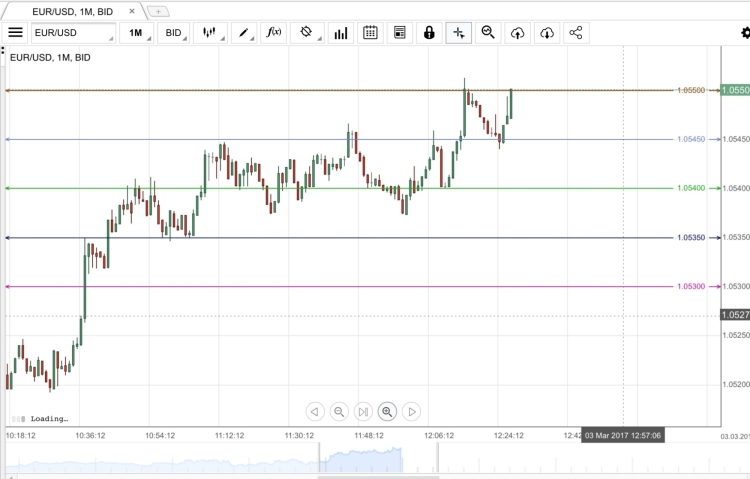Viewport: 750px width, 479px height.
Task: Click the zoom in magnifier button
Action: pyautogui.click(x=387, y=412)
